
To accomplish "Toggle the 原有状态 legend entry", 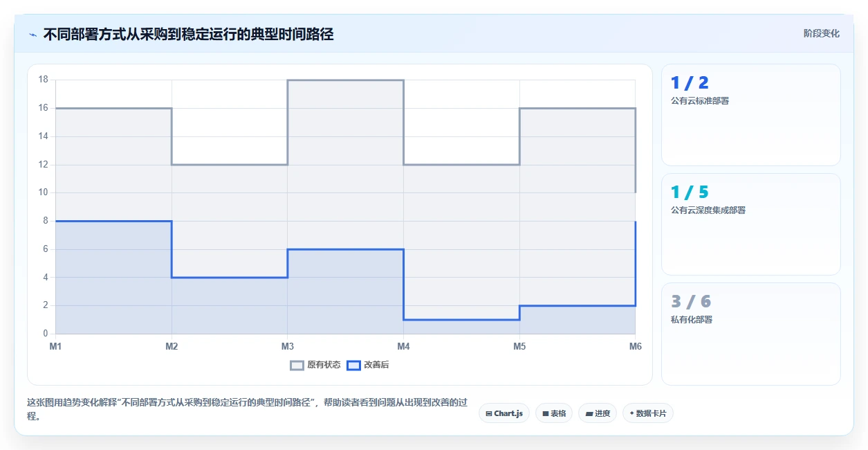I will coord(315,365).
